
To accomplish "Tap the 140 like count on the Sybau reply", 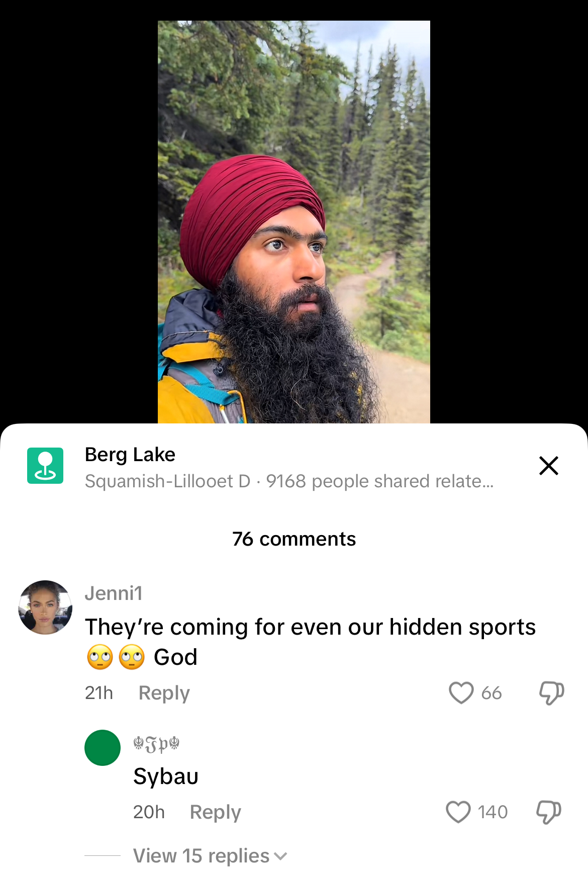I will point(493,812).
